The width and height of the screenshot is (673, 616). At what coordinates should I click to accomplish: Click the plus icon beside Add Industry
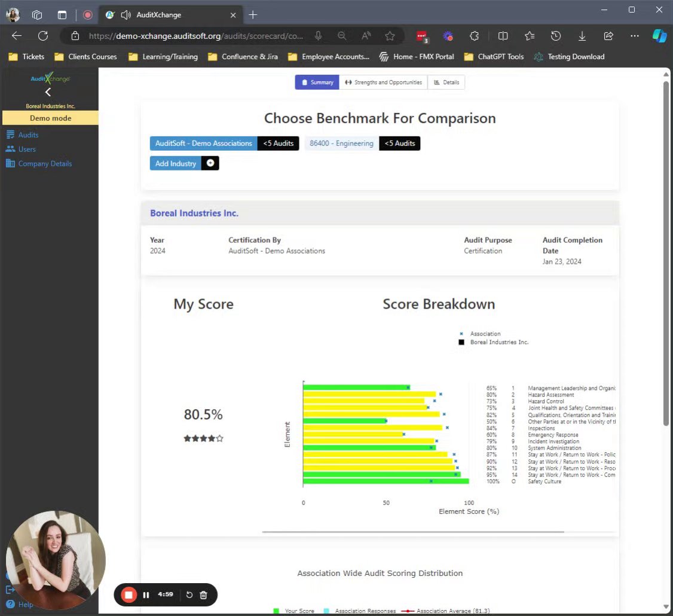point(210,163)
